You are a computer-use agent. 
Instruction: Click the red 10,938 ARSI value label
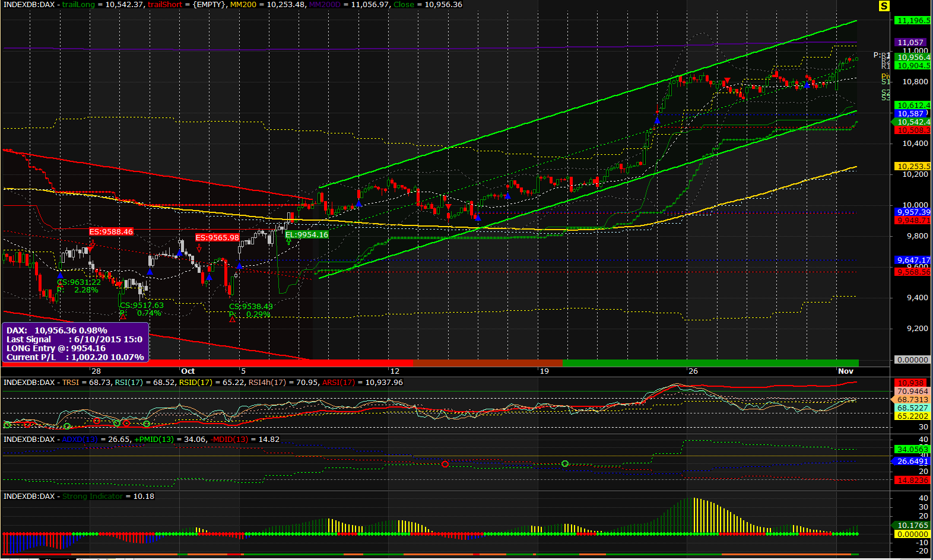coord(911,383)
